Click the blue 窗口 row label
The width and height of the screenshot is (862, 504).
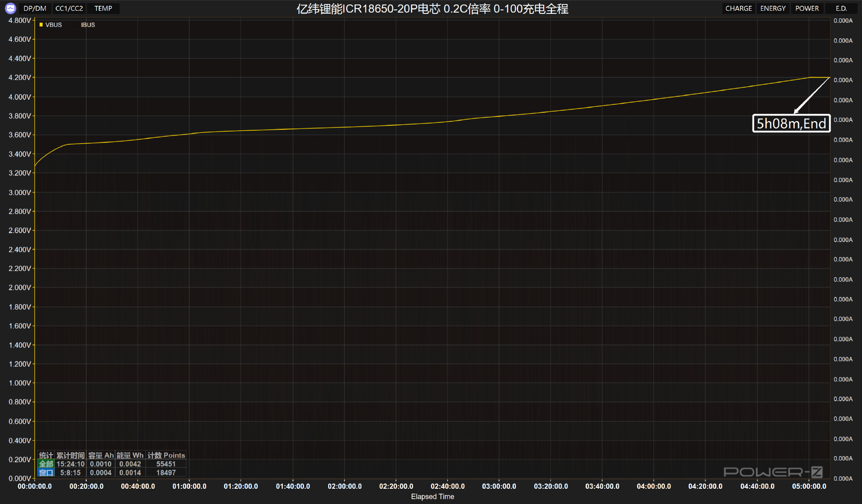46,473
